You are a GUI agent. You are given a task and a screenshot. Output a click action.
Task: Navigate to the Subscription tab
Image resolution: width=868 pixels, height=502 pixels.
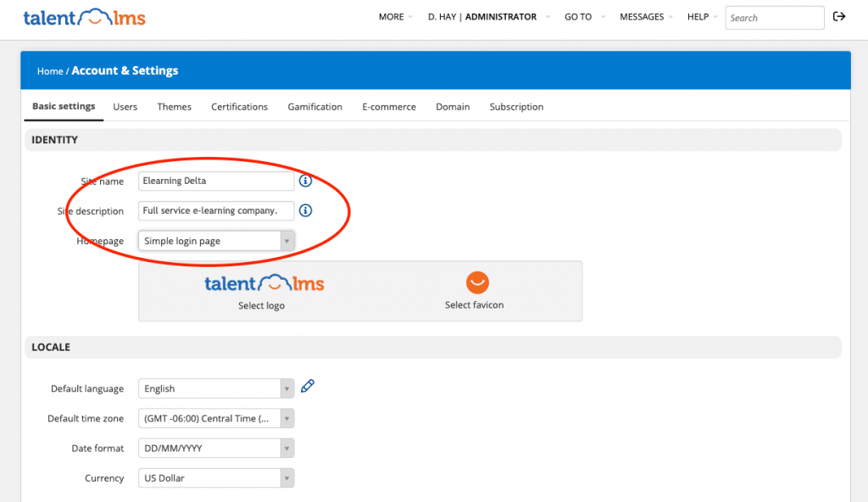point(516,106)
